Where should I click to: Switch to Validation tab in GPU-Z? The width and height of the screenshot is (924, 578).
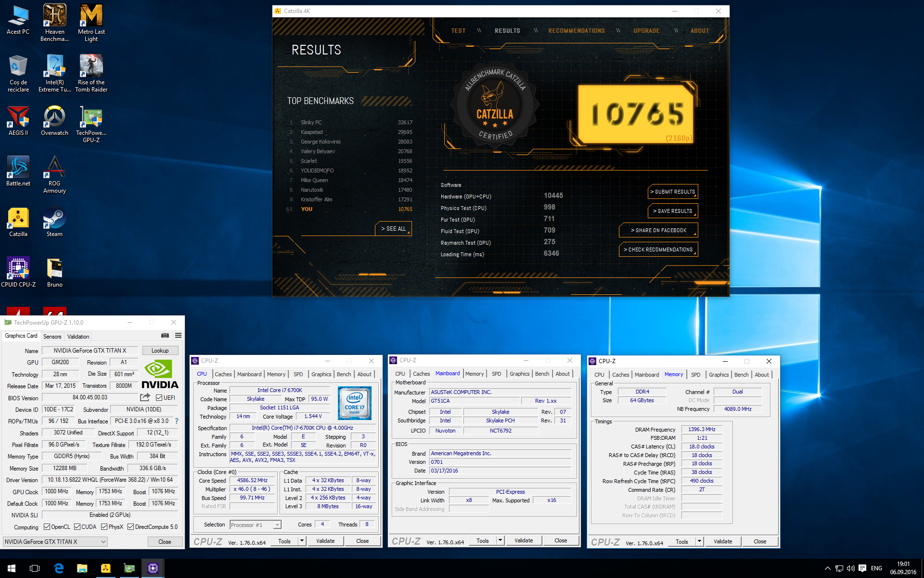click(x=78, y=336)
